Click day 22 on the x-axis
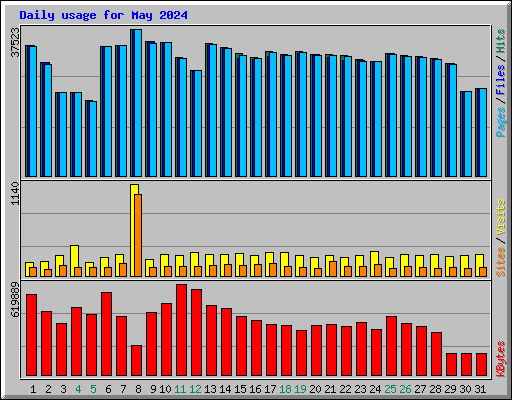 pos(345,389)
